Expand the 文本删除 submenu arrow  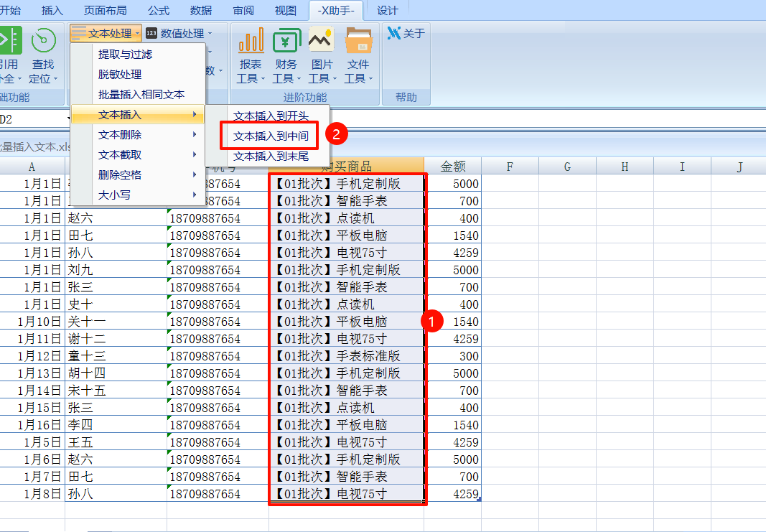pyautogui.click(x=195, y=134)
